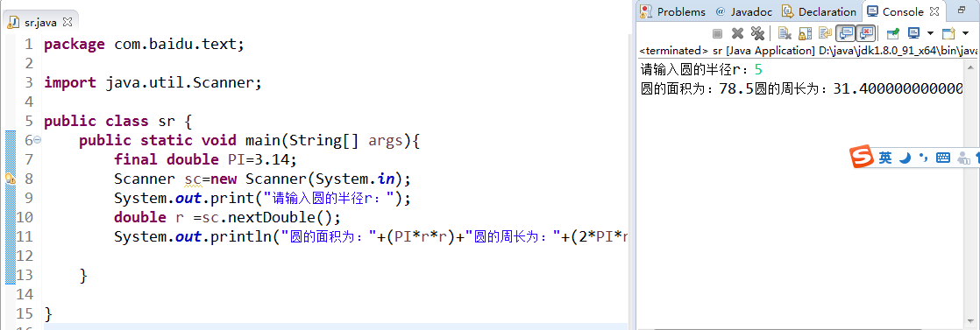Remove the current launch with single X icon
Image resolution: width=980 pixels, height=330 pixels.
coord(737,33)
